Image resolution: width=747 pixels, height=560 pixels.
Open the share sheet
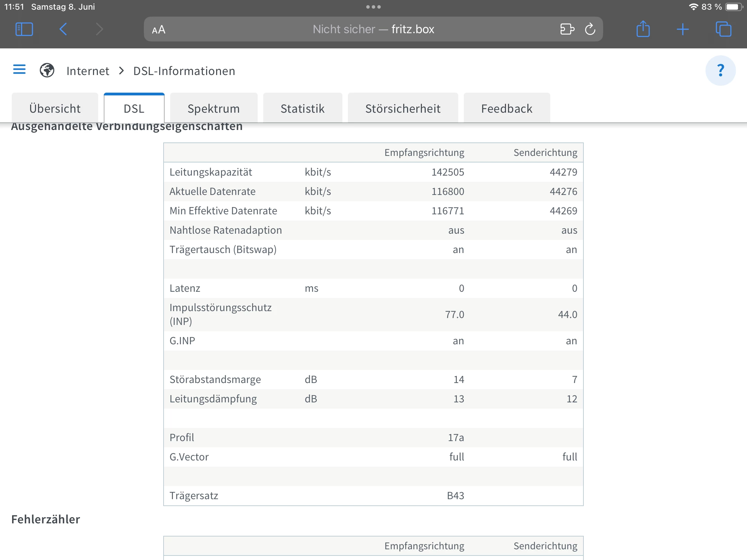coord(643,29)
